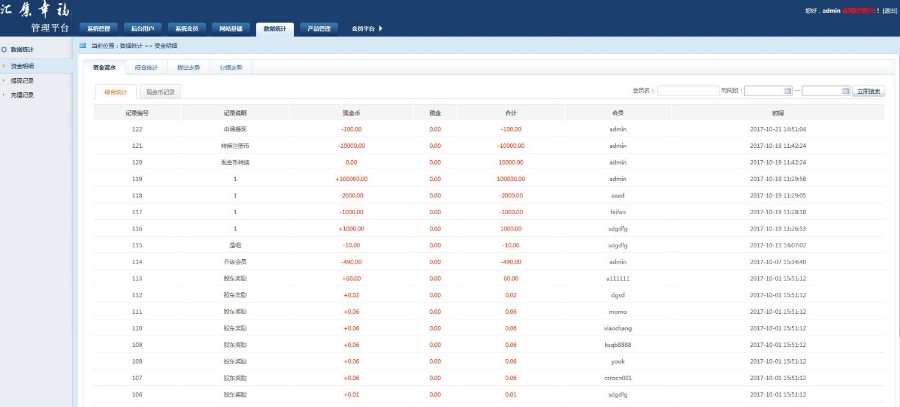900x407 pixels.
Task: Select record number 117
Action: click(137, 212)
